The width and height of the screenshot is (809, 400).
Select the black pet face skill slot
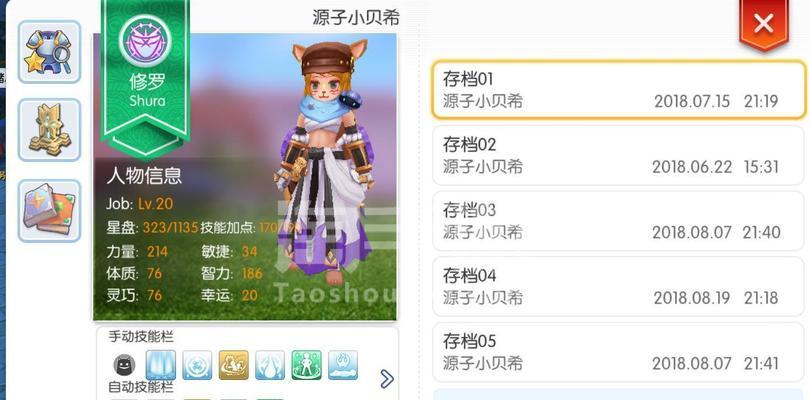click(124, 365)
